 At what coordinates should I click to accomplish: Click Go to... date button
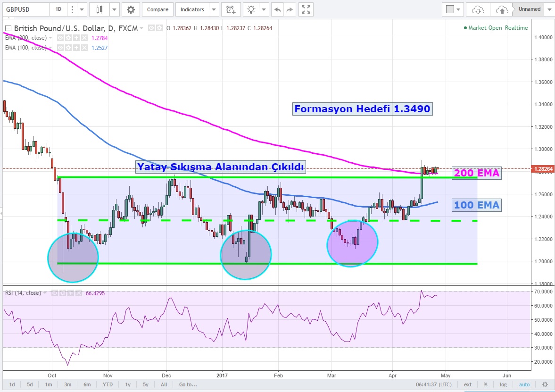[187, 384]
